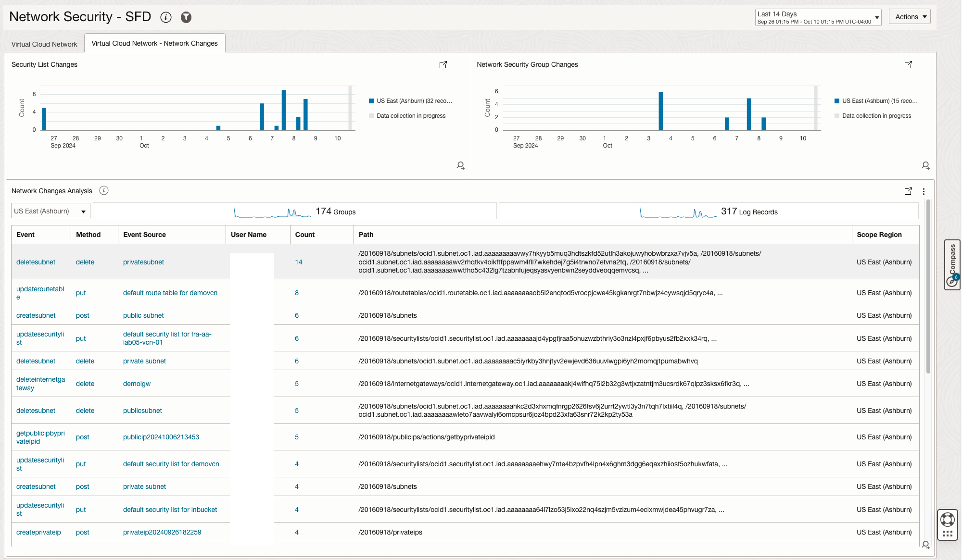This screenshot has height=560, width=962.
Task: Show the info tooltip for Network Changes Analysis
Action: [104, 190]
